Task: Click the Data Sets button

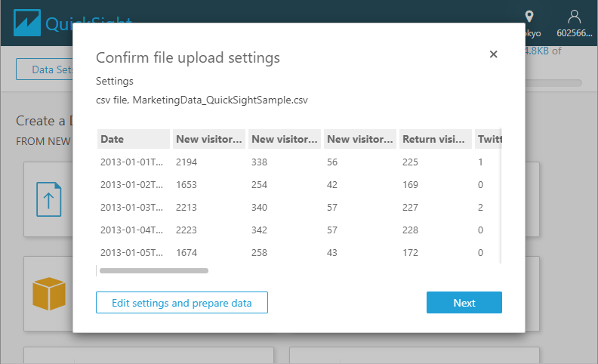Action: pos(45,69)
